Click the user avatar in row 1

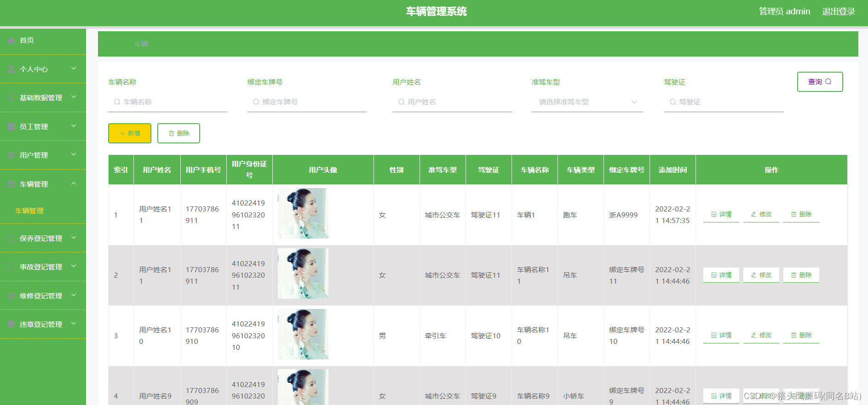[303, 213]
